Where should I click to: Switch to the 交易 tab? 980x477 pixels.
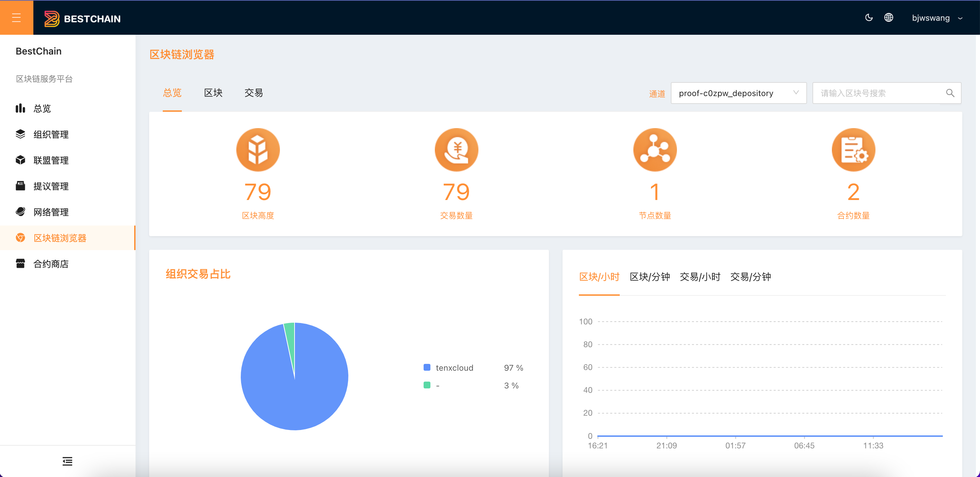pos(254,93)
